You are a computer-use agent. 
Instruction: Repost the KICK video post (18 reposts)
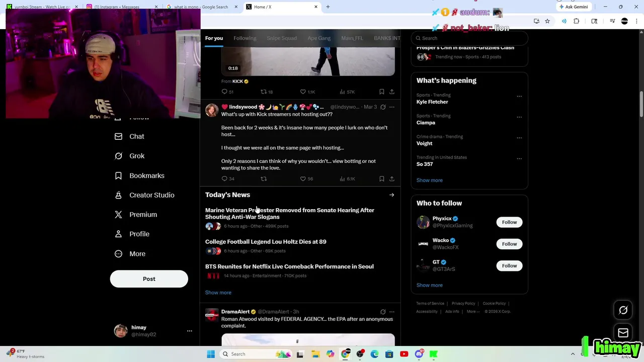(264, 92)
